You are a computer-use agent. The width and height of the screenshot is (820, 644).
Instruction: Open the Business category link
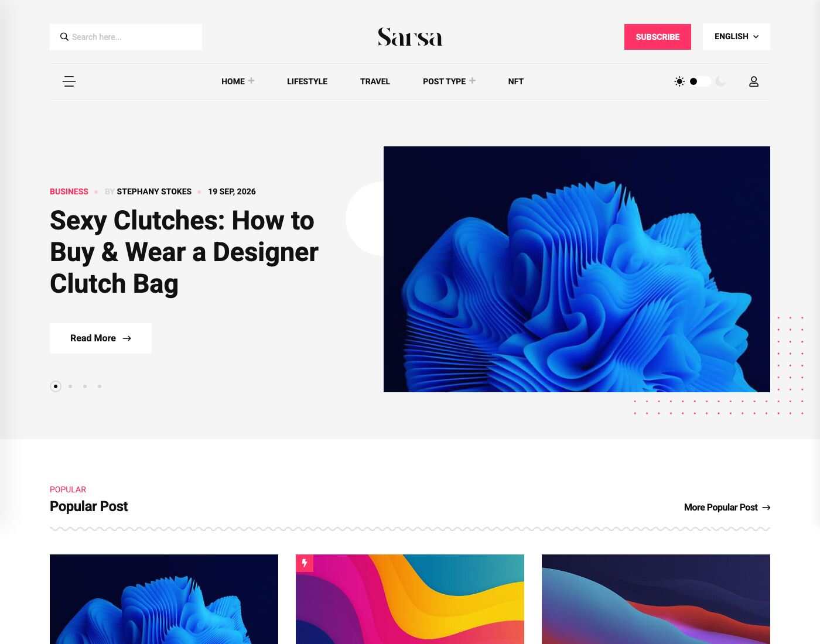pos(69,191)
